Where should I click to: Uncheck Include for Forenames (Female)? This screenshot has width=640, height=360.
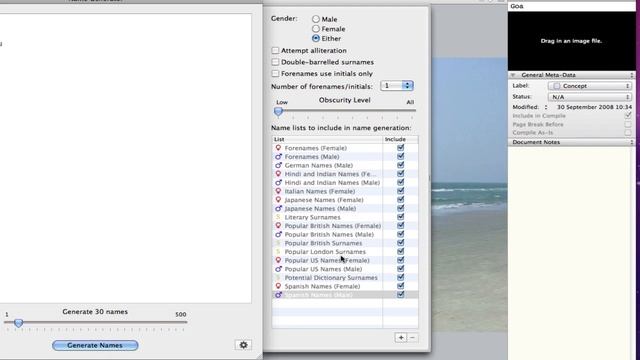click(x=400, y=148)
